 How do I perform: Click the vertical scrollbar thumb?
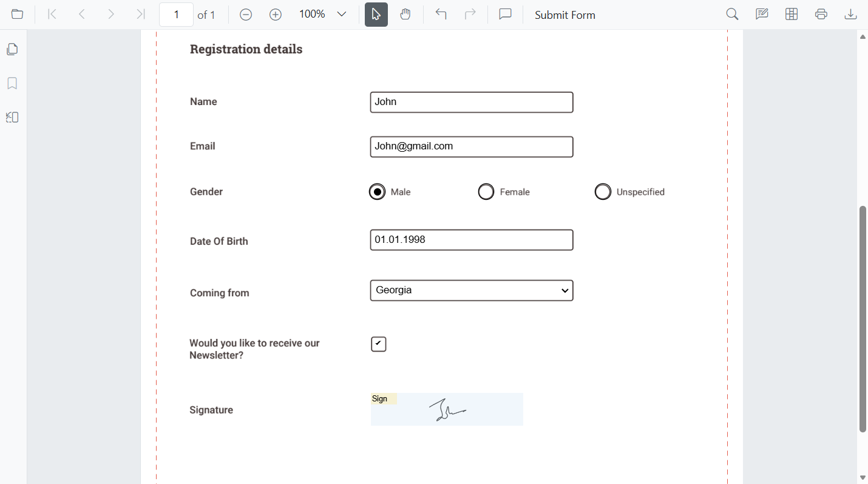click(863, 319)
